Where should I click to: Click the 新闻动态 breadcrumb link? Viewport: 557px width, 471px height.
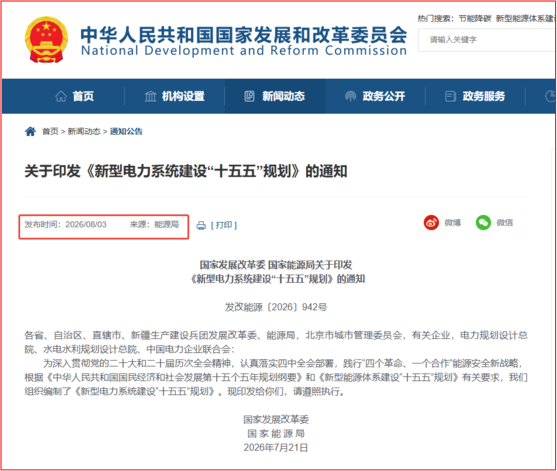[x=84, y=131]
